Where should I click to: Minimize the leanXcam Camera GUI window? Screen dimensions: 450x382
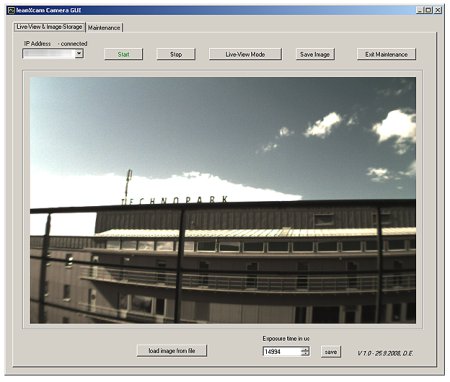click(420, 10)
